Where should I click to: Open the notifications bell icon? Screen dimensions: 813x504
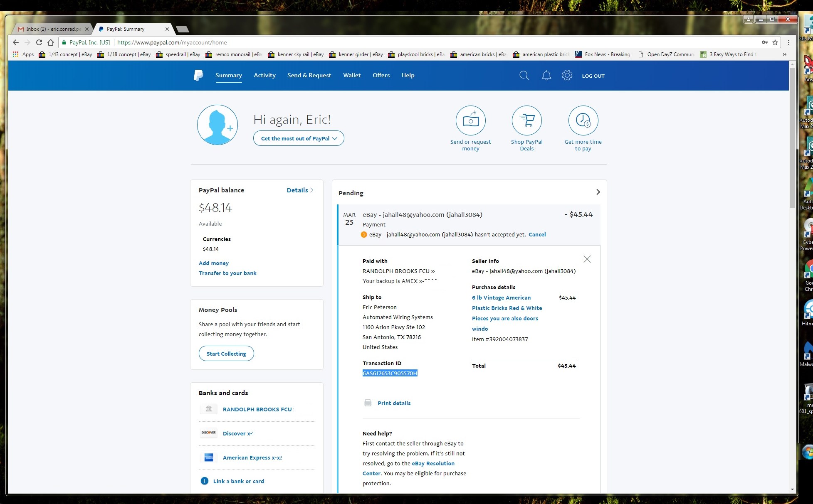[x=546, y=75]
